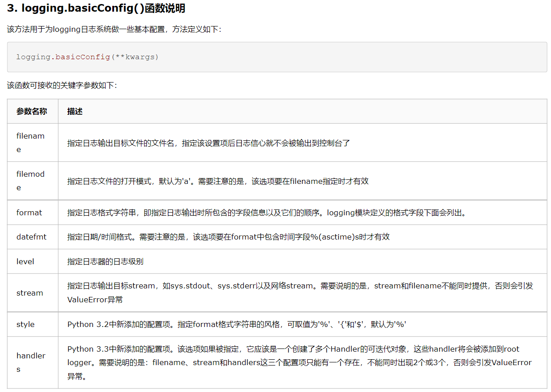
Task: Click the sentence "该函数可接收的关键字参数如下"
Action: [59, 85]
